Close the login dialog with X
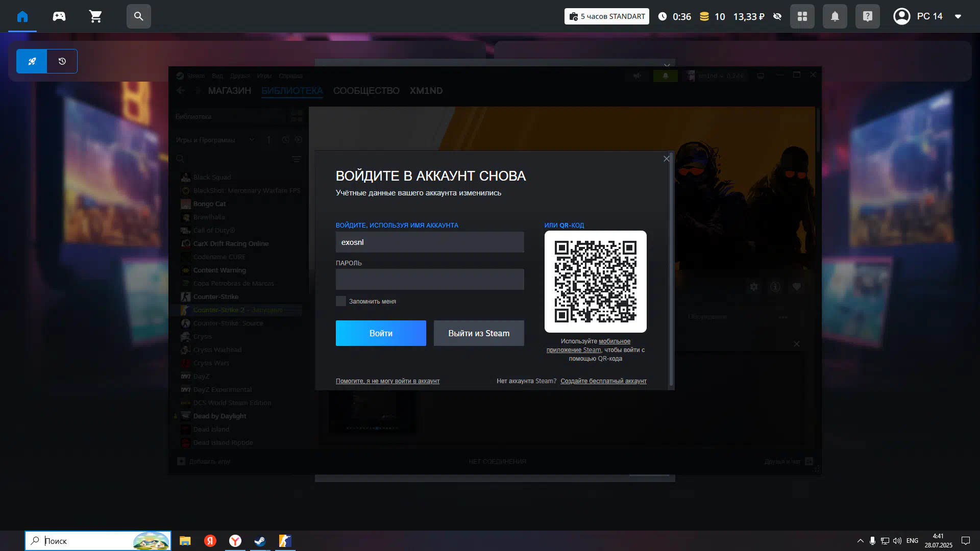 (666, 159)
